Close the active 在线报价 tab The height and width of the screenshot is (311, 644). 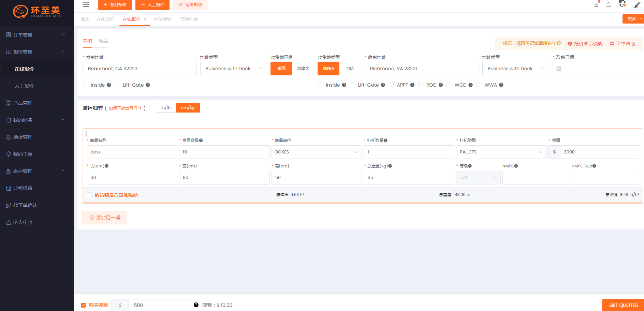tap(145, 19)
